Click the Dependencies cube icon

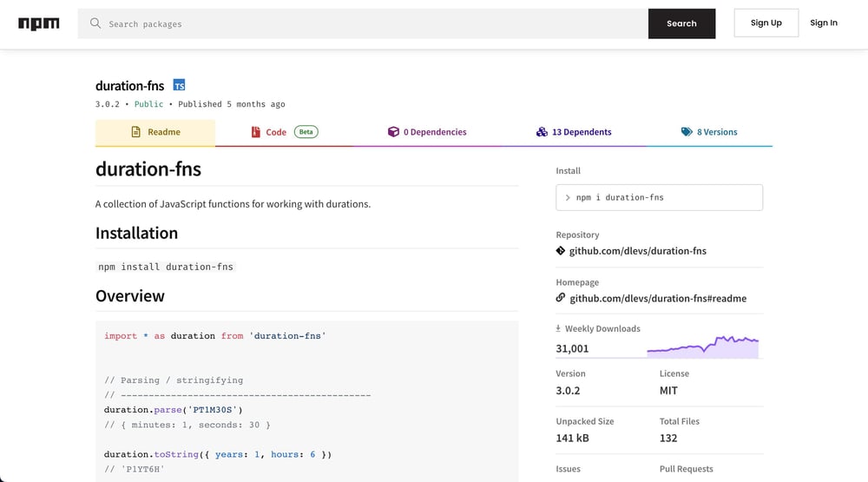(x=393, y=132)
